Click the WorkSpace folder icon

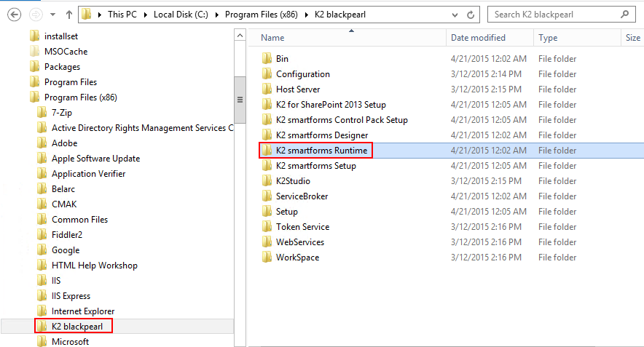266,258
